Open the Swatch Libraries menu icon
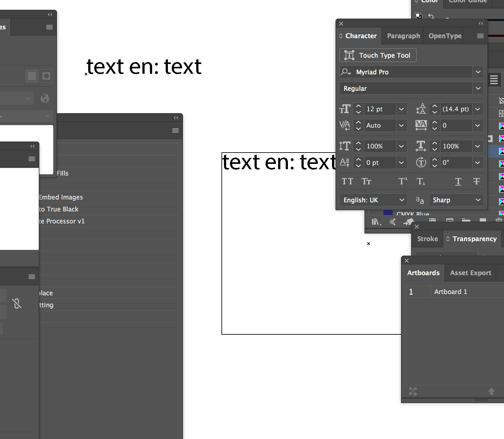The height and width of the screenshot is (439, 504). coord(376,222)
